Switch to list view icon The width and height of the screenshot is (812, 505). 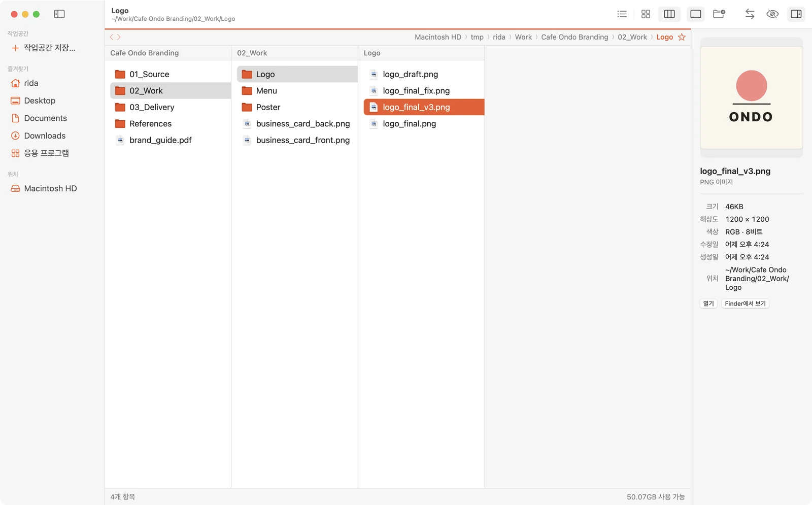pyautogui.click(x=622, y=14)
